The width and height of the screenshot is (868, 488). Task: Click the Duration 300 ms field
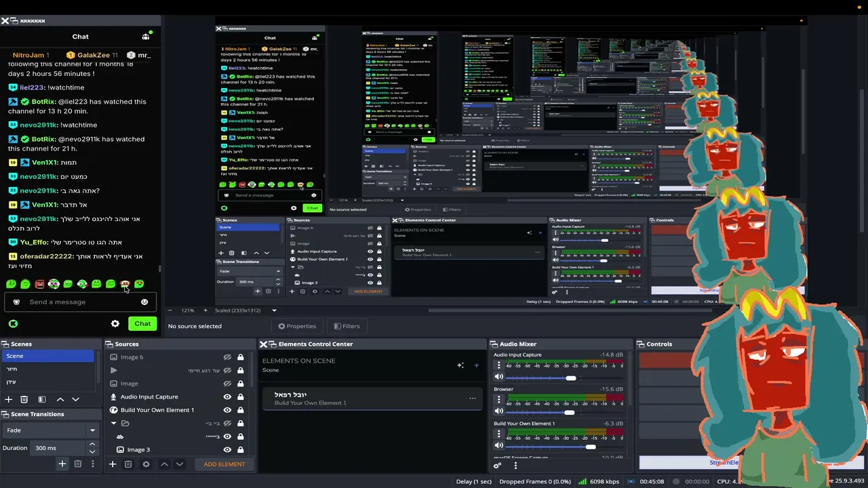(x=59, y=448)
